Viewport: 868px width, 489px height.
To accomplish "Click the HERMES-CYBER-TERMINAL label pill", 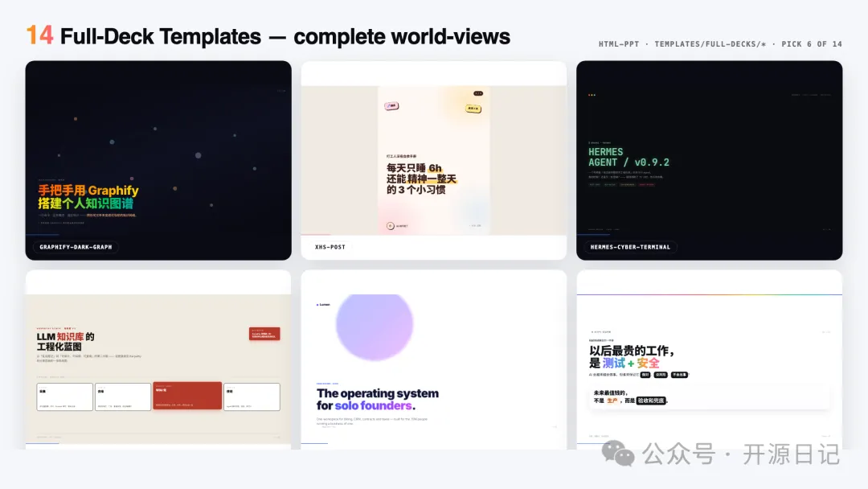I will pyautogui.click(x=630, y=247).
